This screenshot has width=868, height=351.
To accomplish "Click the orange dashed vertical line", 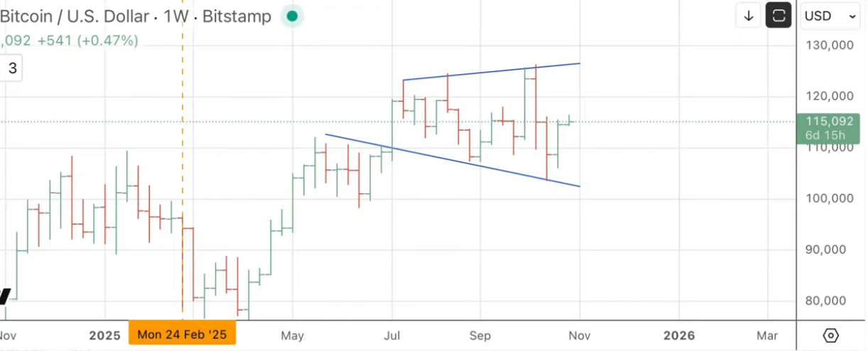I will tap(183, 142).
